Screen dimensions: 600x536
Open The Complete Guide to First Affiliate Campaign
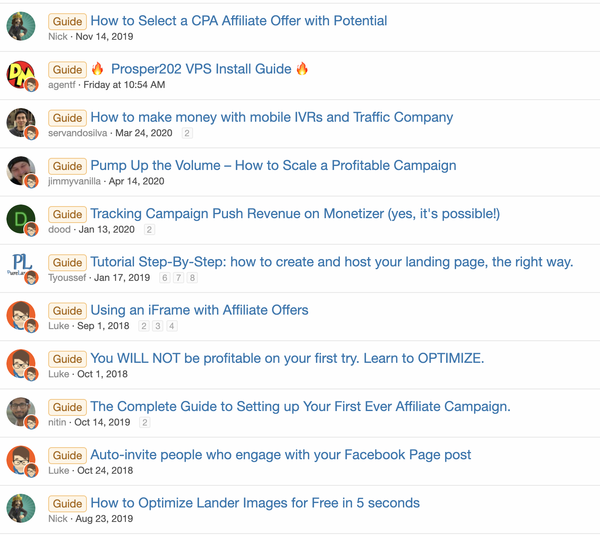pyautogui.click(x=300, y=406)
